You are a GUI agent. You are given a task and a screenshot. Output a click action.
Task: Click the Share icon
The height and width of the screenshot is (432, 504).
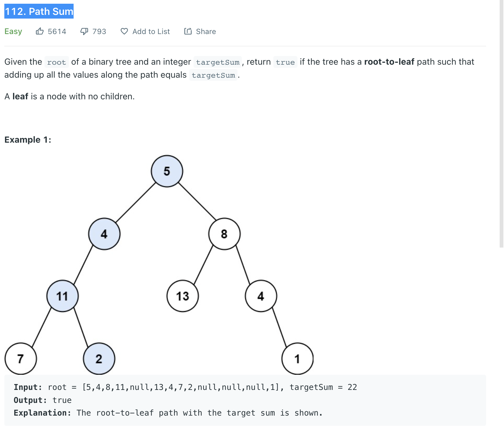point(188,31)
